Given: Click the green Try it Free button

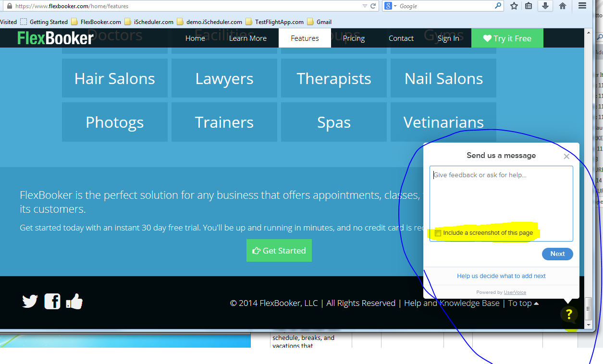Looking at the screenshot, I should coord(507,38).
